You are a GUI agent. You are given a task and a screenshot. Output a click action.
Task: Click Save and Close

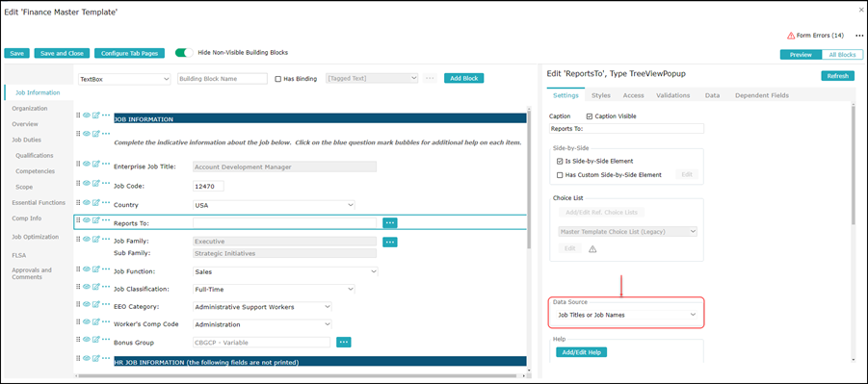point(62,53)
